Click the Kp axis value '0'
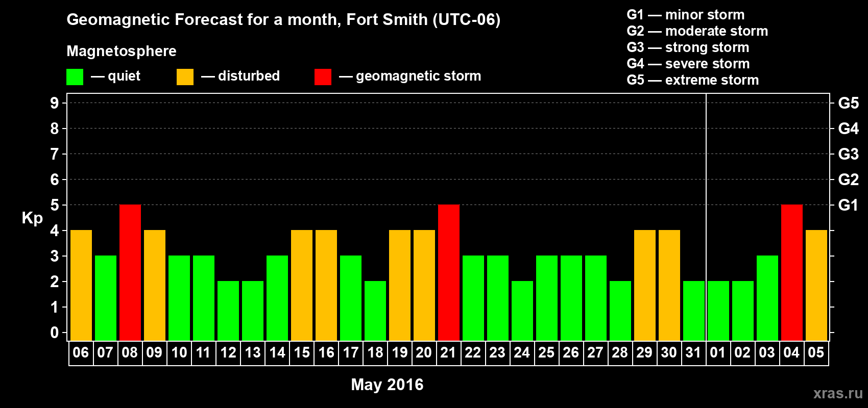 pos(55,333)
